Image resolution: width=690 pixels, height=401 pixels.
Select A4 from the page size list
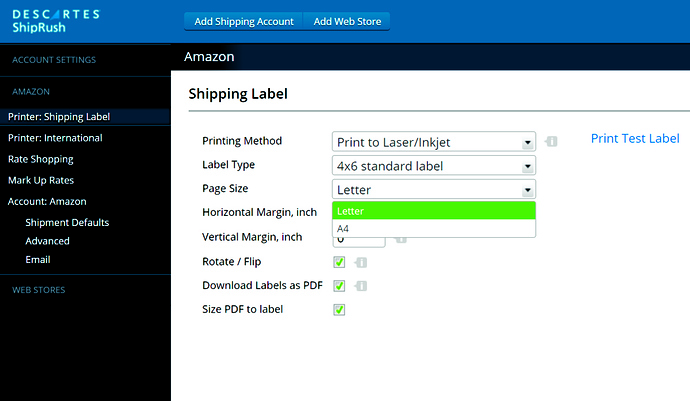(x=433, y=228)
